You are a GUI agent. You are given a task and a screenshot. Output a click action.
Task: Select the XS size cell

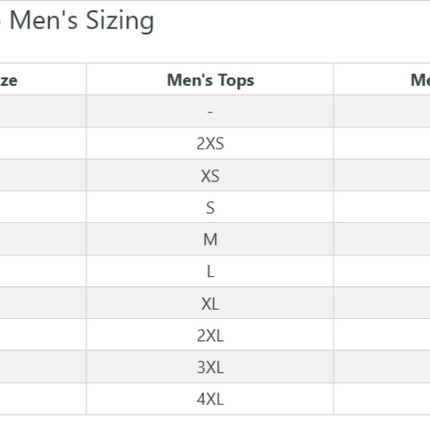click(210, 175)
